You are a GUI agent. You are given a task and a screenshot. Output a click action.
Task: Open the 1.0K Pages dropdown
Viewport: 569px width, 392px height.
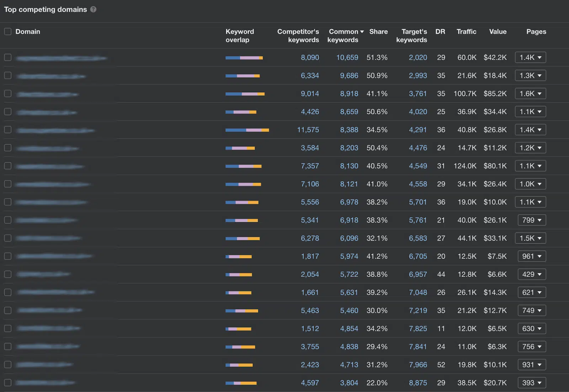(x=530, y=184)
